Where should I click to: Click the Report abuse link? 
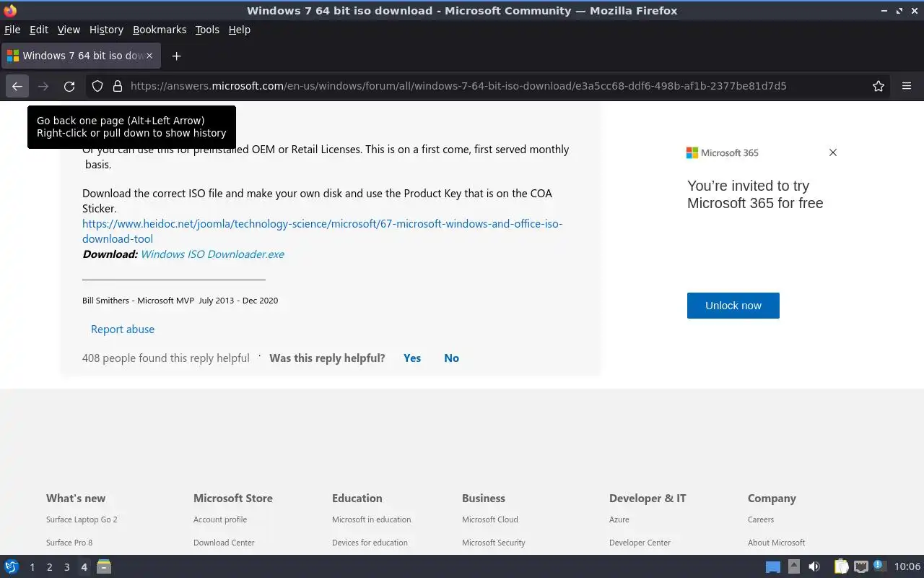[123, 329]
